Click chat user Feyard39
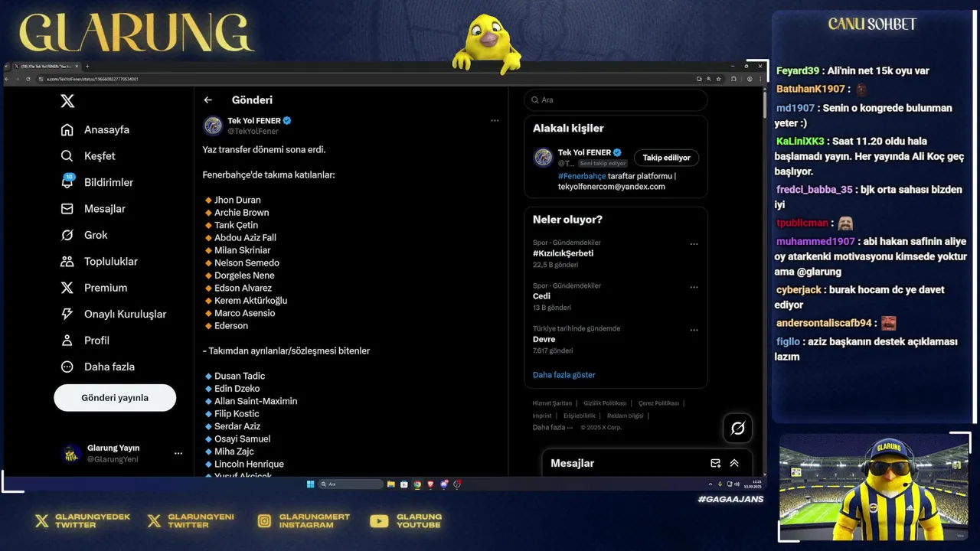980x551 pixels. coord(798,71)
